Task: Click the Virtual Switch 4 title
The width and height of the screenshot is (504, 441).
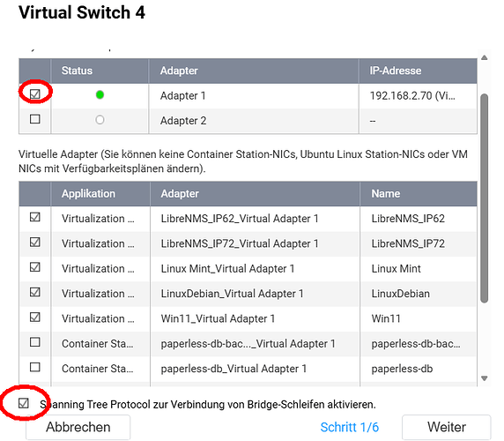Action: point(82,13)
